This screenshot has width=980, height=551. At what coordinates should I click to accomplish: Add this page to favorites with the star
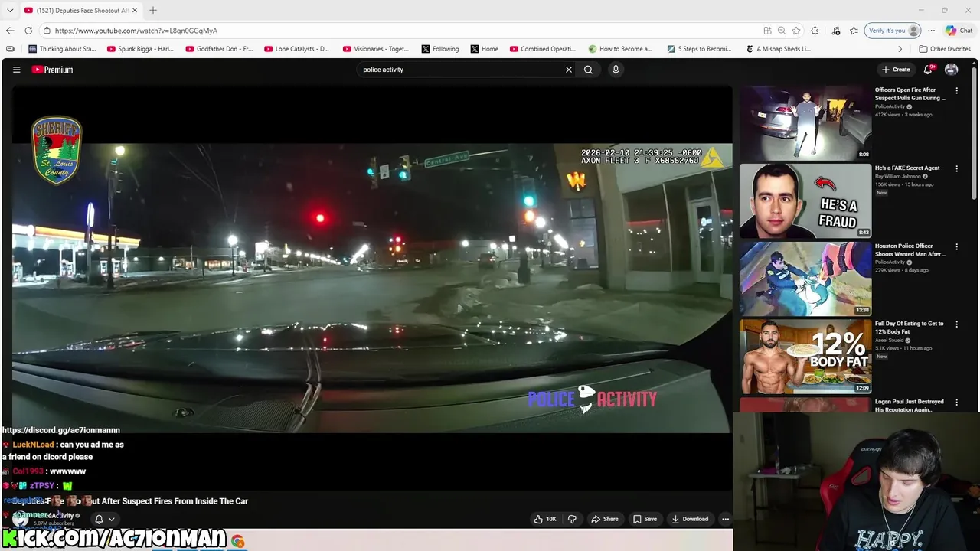796,31
